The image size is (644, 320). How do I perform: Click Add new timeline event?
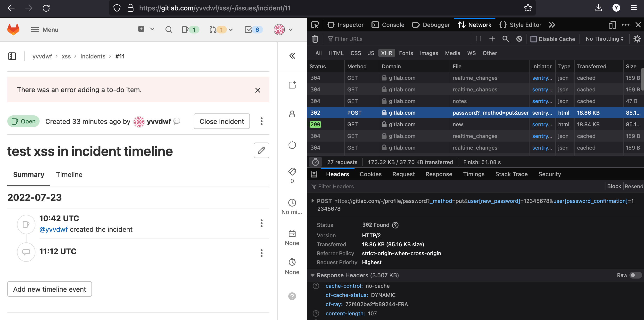click(x=50, y=289)
